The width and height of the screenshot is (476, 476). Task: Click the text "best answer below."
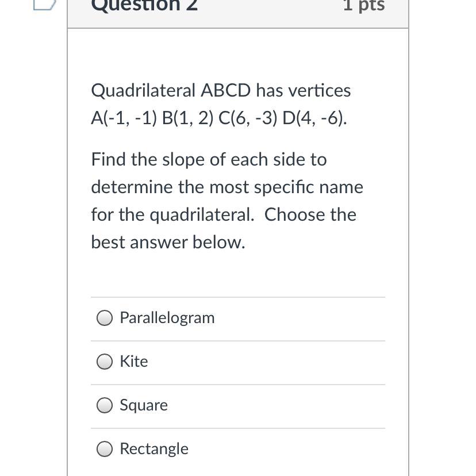click(168, 243)
